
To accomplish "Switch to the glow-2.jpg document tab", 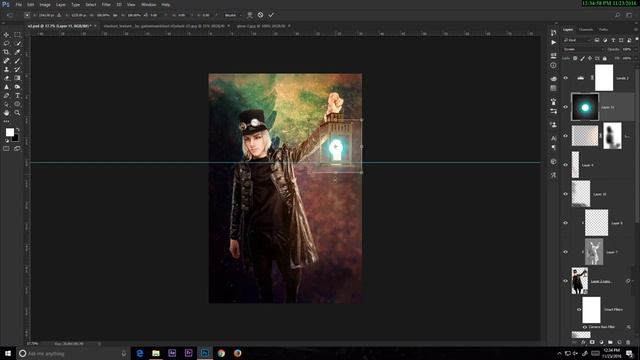I will point(261,26).
